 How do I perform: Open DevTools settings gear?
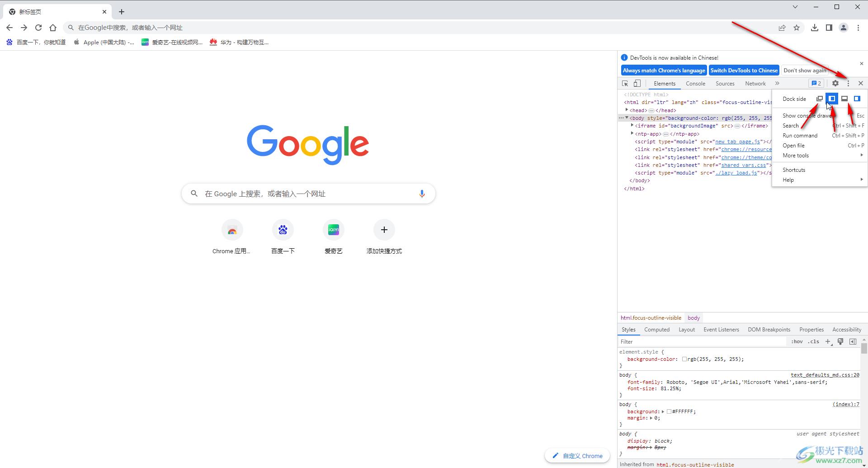pos(835,84)
